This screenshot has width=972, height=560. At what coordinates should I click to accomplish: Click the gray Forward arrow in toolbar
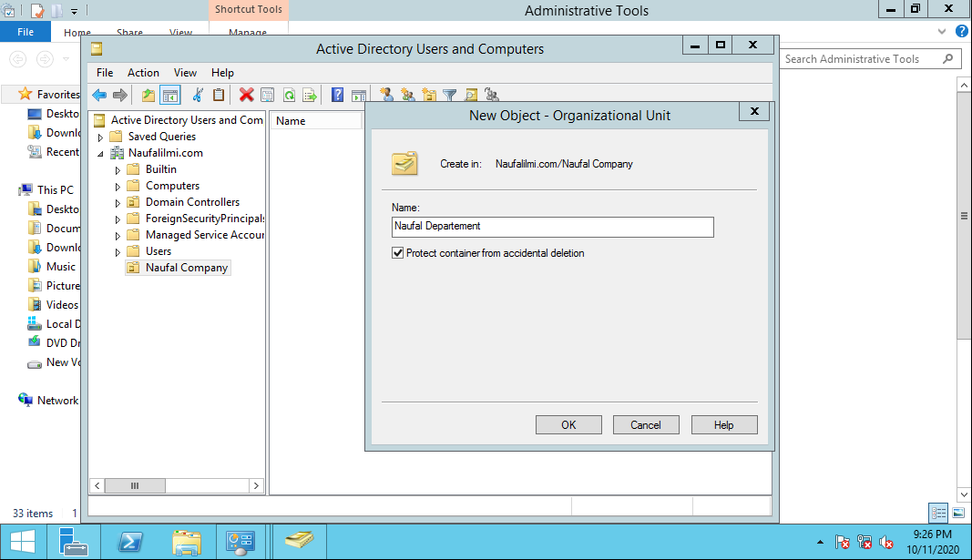point(120,95)
